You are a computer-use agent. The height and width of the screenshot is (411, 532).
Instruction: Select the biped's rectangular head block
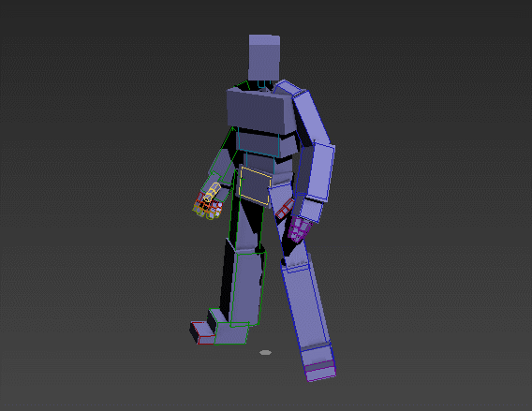pyautogui.click(x=264, y=58)
